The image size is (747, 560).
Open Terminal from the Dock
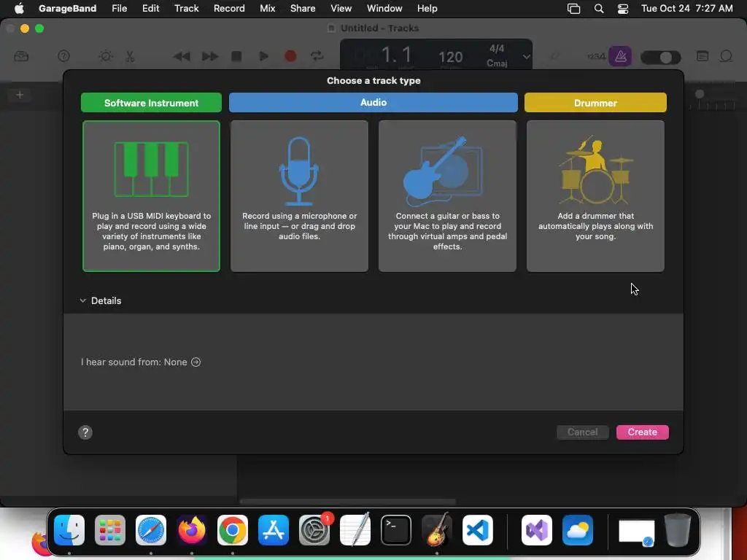click(x=396, y=530)
